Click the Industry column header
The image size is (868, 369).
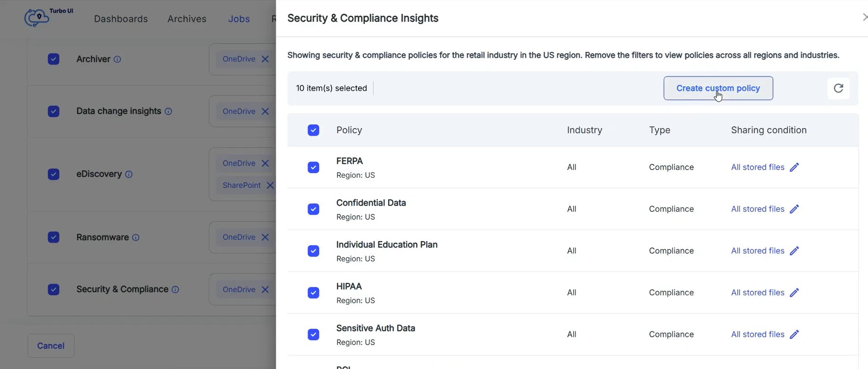tap(585, 130)
